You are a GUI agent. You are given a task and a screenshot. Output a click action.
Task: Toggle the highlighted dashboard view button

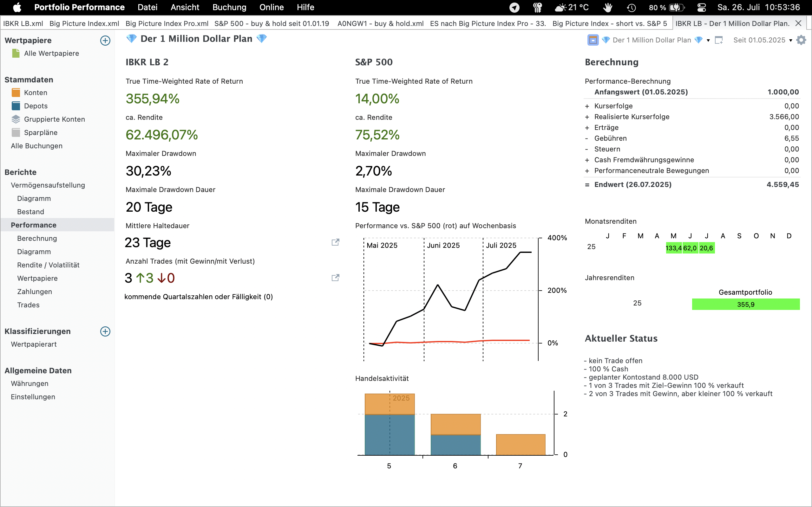tap(593, 40)
